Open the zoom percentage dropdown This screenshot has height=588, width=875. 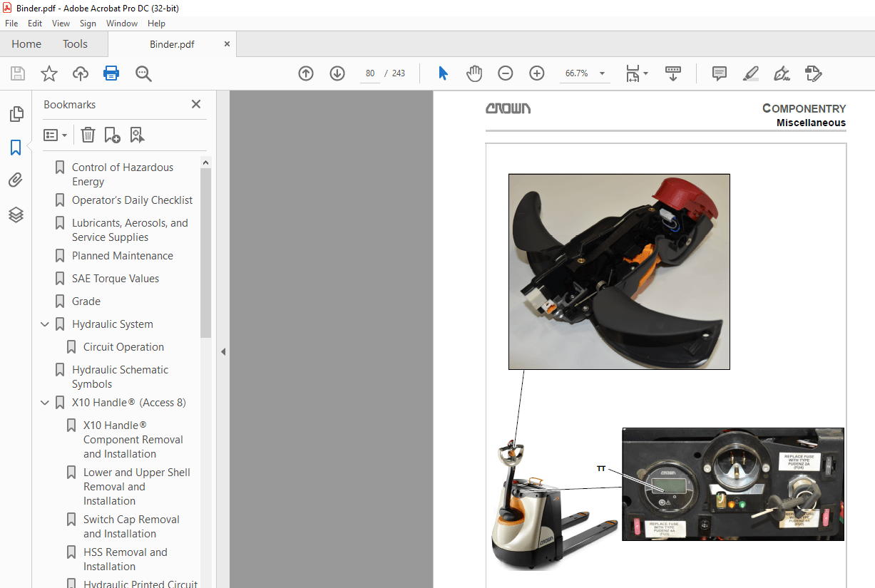click(x=602, y=73)
